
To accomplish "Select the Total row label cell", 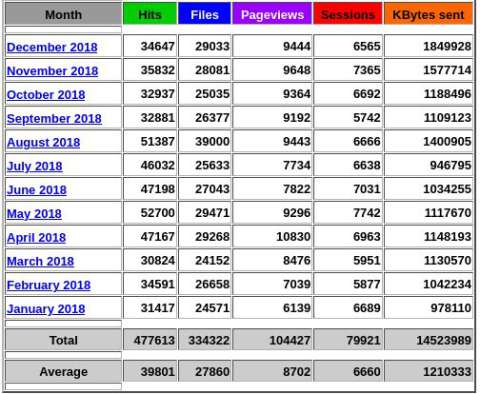I will click(63, 340).
